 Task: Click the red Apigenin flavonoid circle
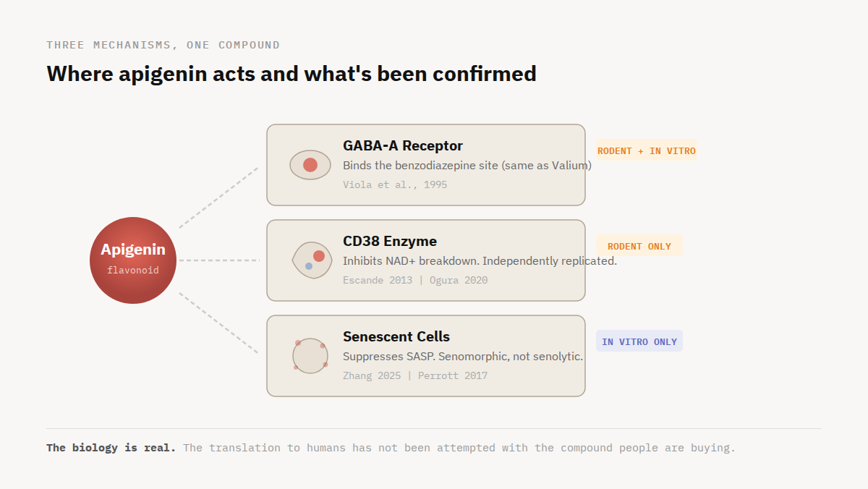coord(133,260)
